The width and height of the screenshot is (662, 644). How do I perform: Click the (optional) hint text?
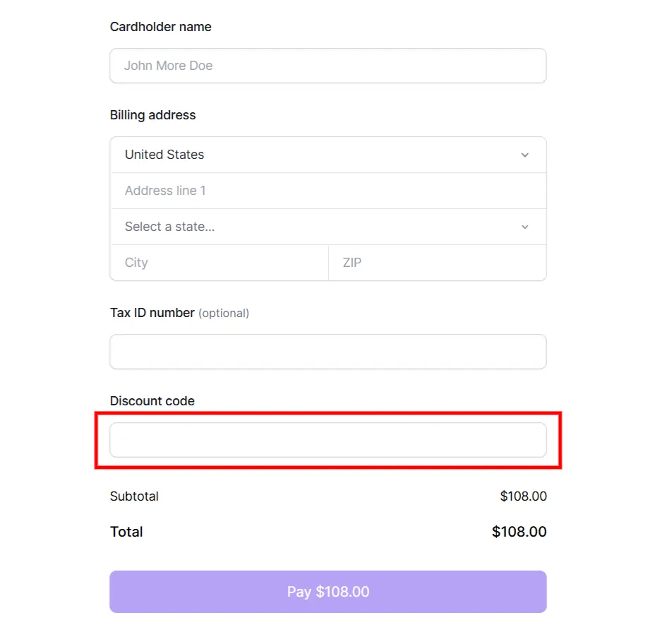click(224, 313)
